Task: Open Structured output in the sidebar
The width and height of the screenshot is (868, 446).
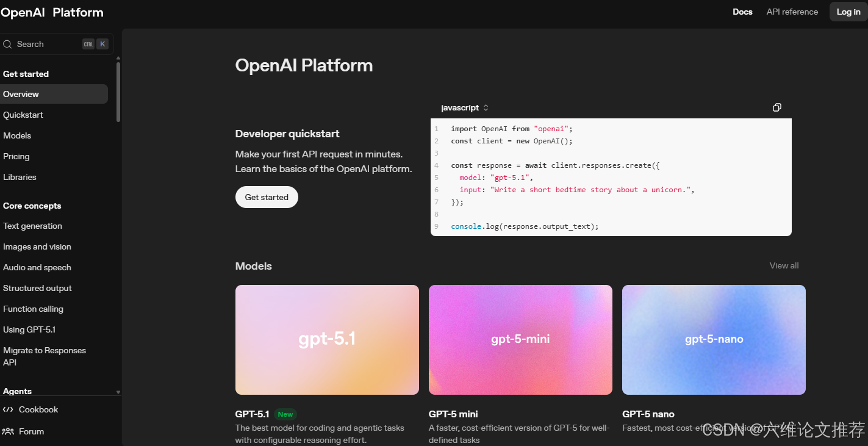Action: (x=37, y=288)
